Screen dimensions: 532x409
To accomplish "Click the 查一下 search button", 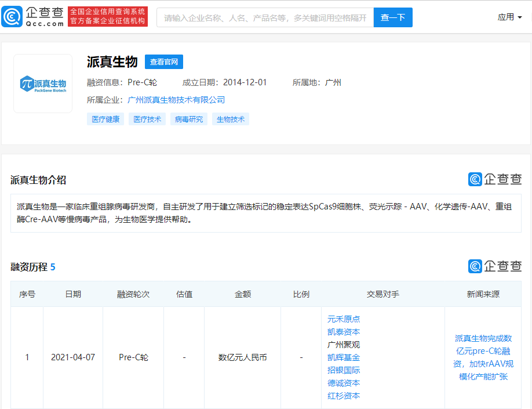I will tap(393, 17).
